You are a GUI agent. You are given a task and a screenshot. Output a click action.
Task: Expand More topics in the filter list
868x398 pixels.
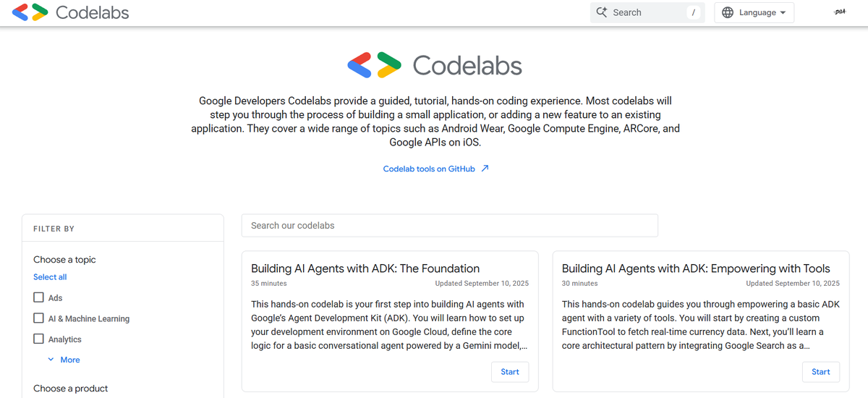(64, 360)
